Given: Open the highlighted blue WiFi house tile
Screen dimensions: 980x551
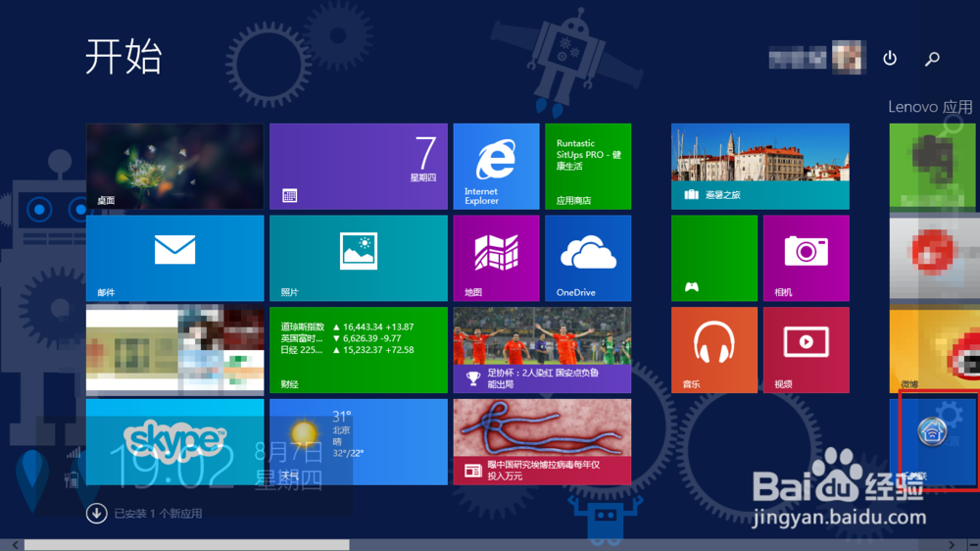Looking at the screenshot, I should coord(934,442).
